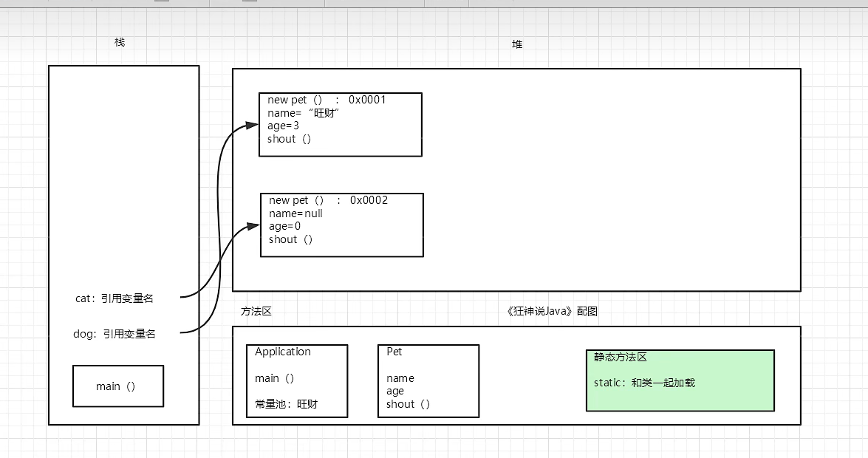
Task: Click the name field in the Pet box
Action: pos(400,378)
